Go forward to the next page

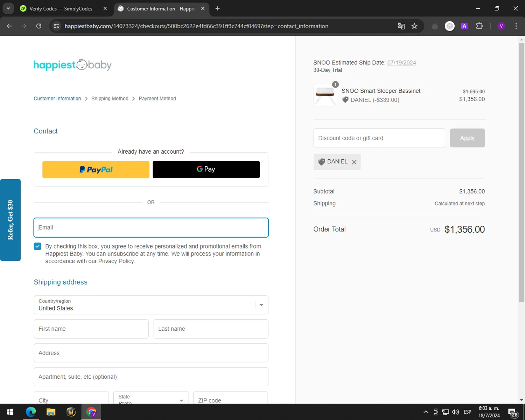pyautogui.click(x=24, y=26)
